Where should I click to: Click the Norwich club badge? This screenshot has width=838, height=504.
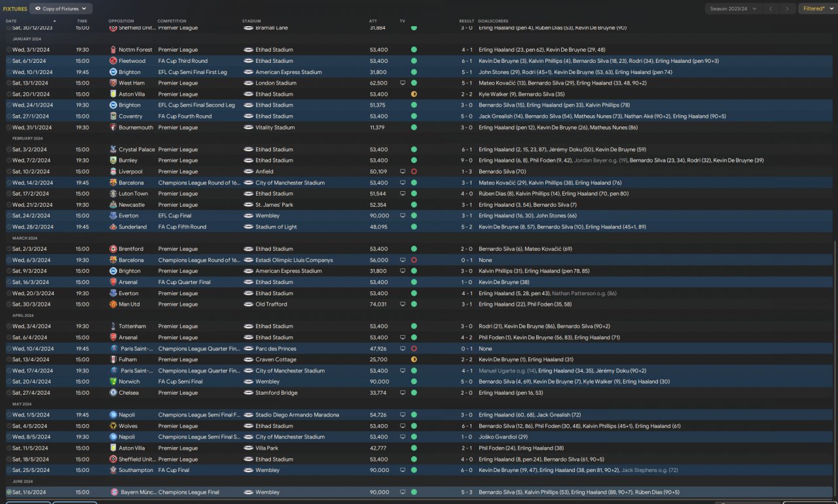click(x=113, y=382)
